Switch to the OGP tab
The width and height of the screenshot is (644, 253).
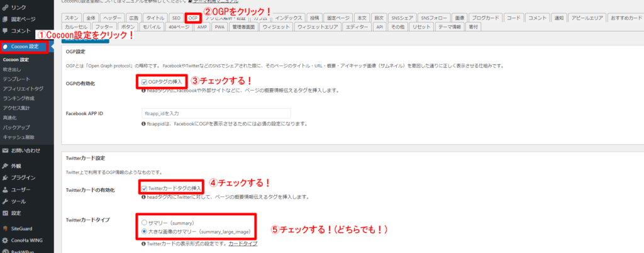193,18
